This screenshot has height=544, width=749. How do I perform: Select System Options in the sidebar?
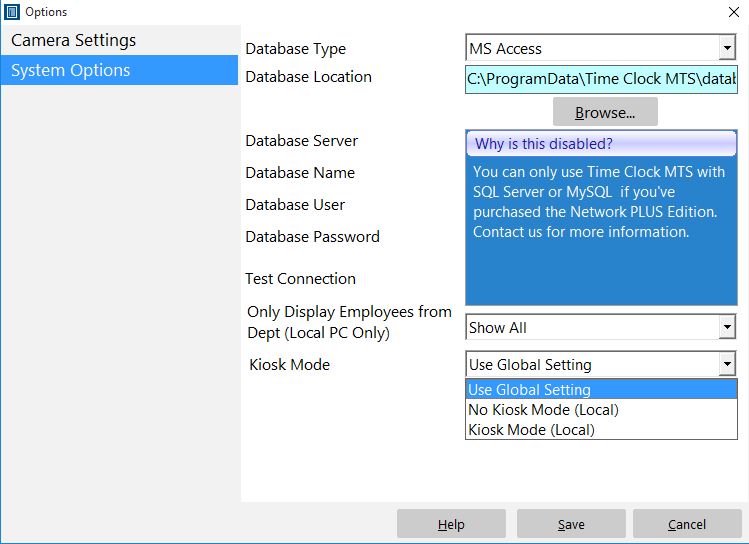coord(119,70)
